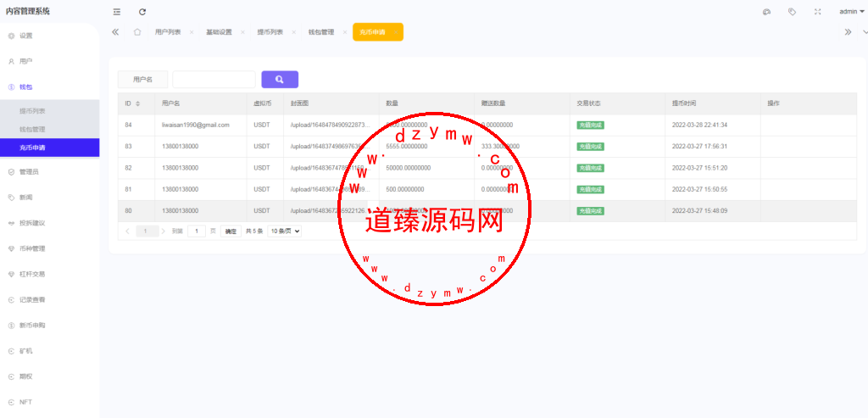Click the tag note icon in header
The width and height of the screenshot is (868, 418).
pos(793,12)
